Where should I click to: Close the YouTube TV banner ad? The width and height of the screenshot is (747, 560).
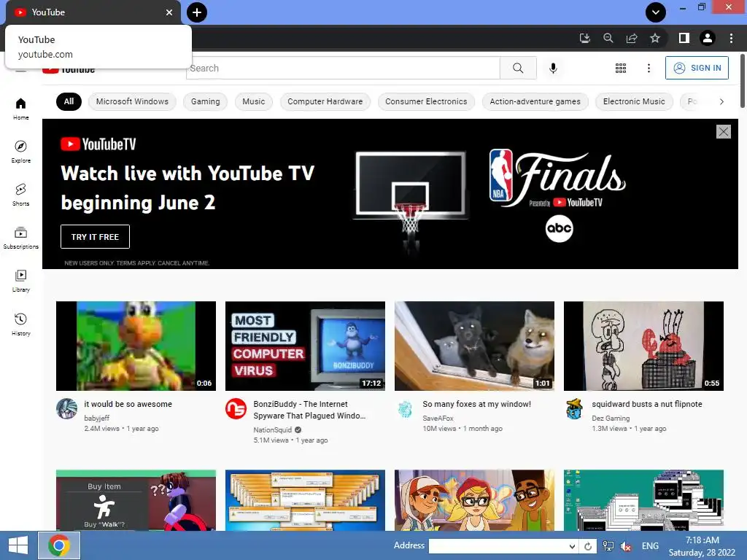[x=723, y=131]
